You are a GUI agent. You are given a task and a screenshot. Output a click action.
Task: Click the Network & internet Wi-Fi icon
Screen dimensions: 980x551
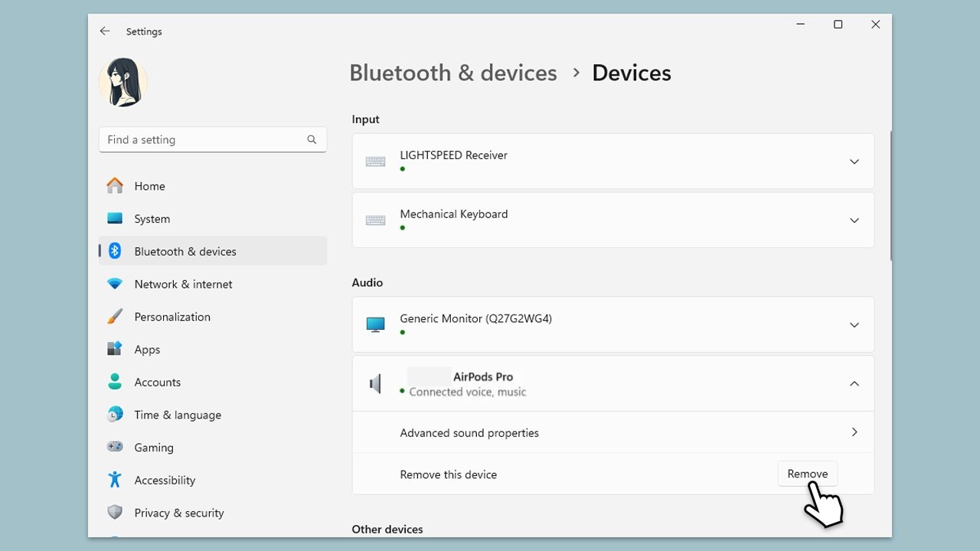coord(115,284)
